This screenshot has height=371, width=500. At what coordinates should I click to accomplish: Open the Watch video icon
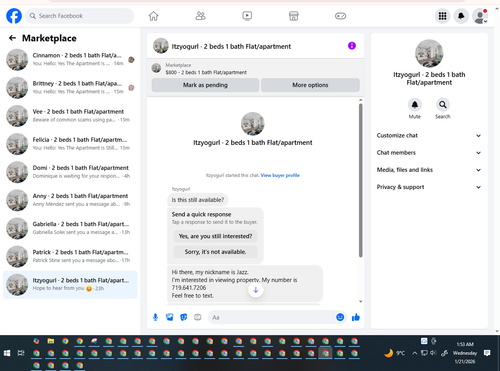(x=247, y=16)
